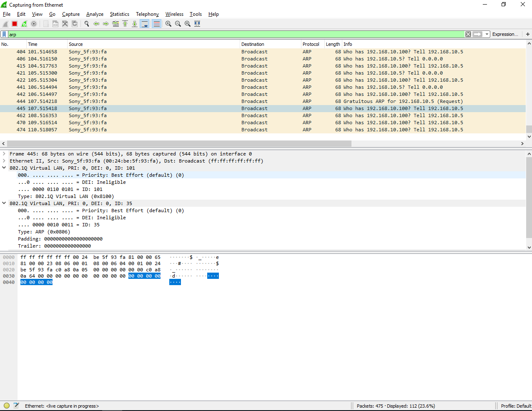Viewport: 532px width, 411px height.
Task: Open the Find packet magnifier tool
Action: [87, 24]
